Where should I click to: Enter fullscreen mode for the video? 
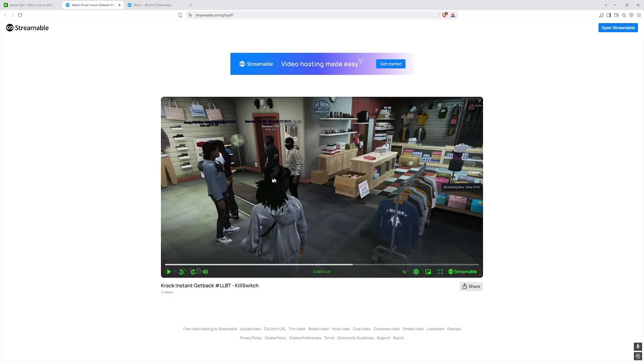[440, 272]
